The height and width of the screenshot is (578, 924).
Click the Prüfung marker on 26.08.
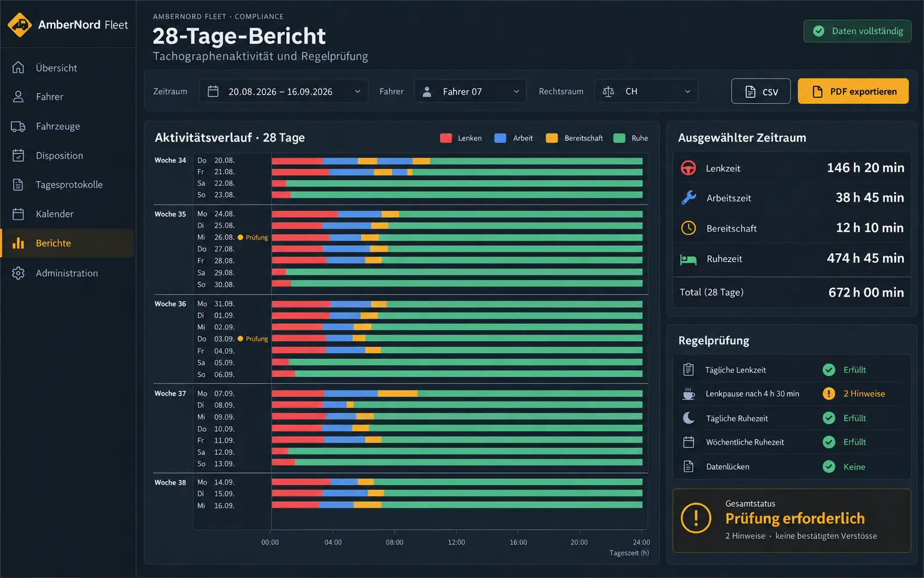point(253,238)
